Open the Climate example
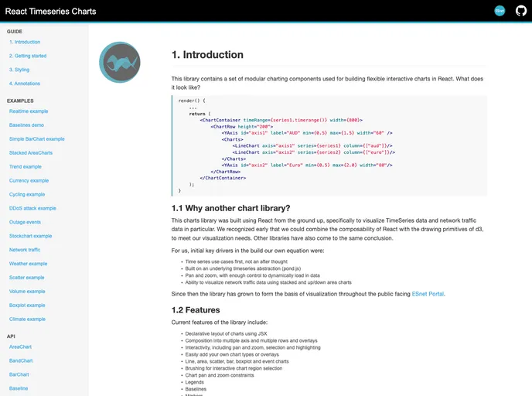 [x=27, y=319]
